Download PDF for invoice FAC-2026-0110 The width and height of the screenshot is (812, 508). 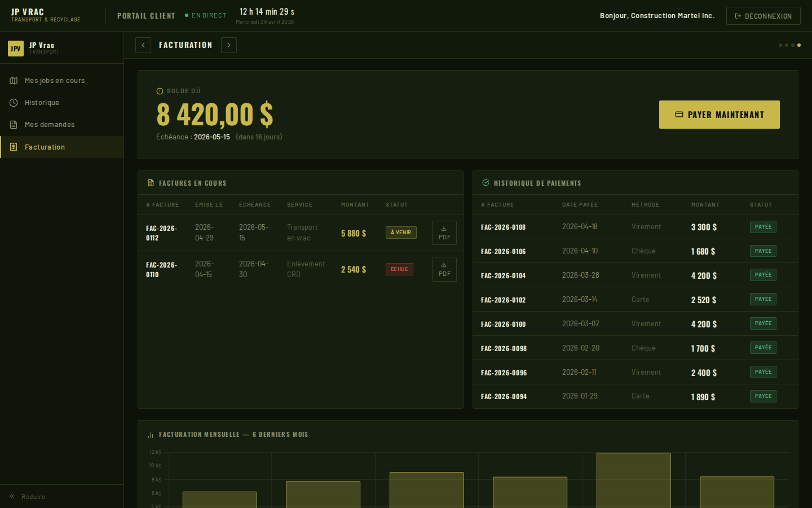pos(444,269)
